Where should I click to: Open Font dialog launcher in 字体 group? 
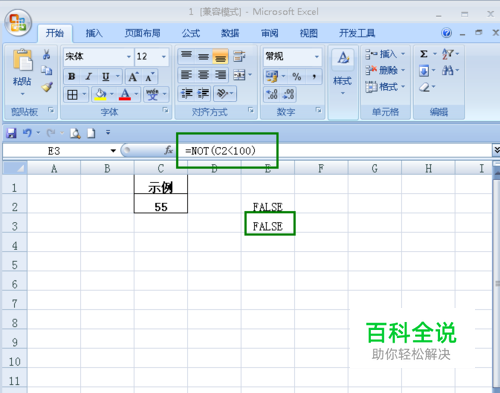pos(165,110)
